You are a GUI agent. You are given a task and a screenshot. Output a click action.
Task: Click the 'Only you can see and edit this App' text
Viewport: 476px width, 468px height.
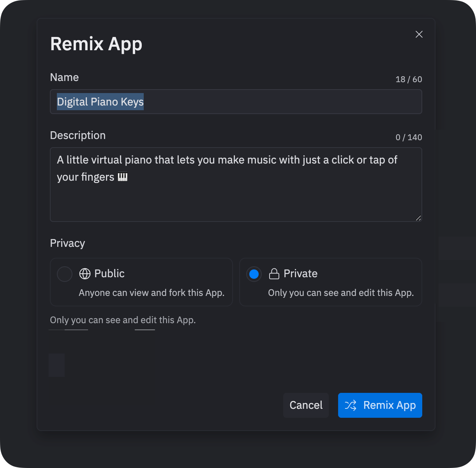(x=123, y=320)
